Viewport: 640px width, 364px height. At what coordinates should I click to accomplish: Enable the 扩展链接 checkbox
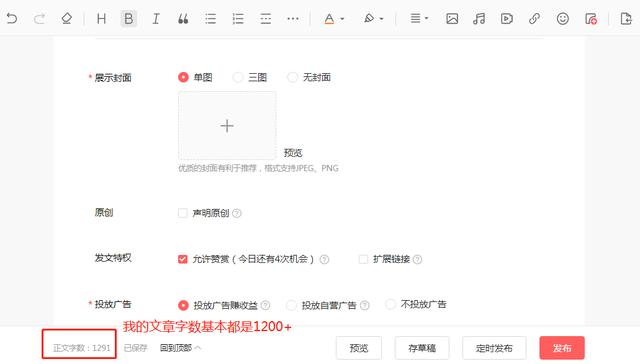[x=363, y=259]
